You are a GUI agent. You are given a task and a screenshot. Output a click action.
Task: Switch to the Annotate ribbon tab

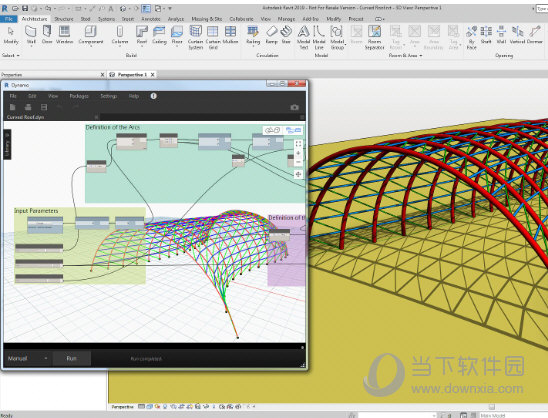pyautogui.click(x=151, y=19)
